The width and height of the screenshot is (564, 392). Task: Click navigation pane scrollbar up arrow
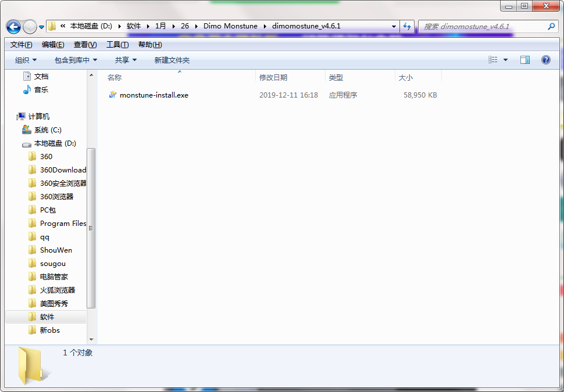click(x=91, y=75)
